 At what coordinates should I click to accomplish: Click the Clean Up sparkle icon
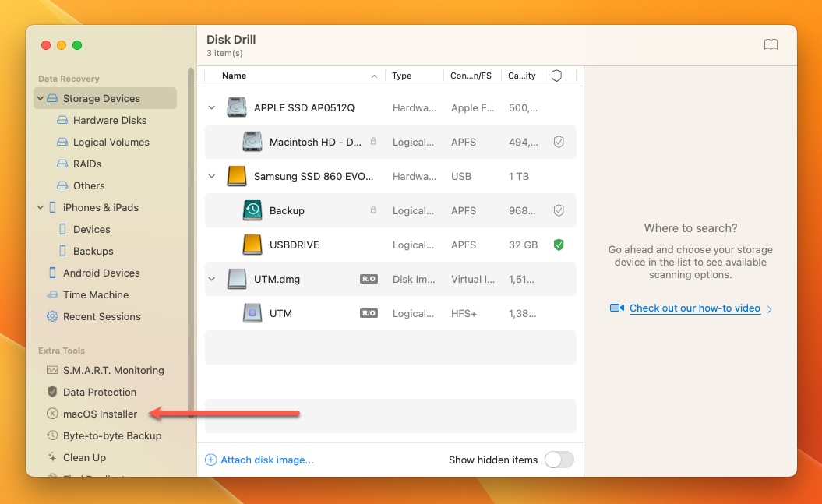pyautogui.click(x=52, y=457)
